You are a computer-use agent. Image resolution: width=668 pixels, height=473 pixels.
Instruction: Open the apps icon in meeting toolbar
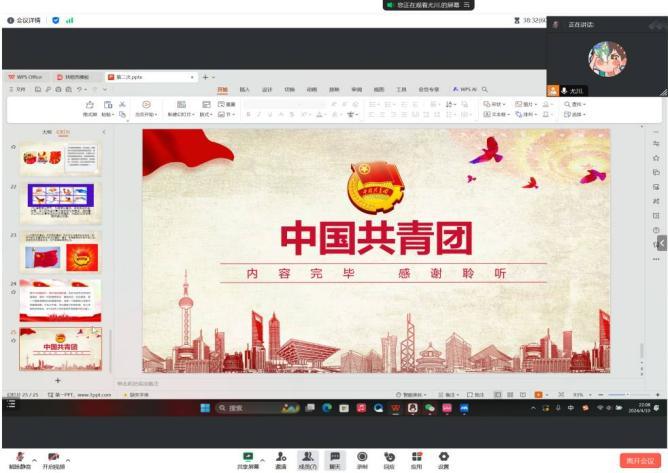(x=417, y=460)
